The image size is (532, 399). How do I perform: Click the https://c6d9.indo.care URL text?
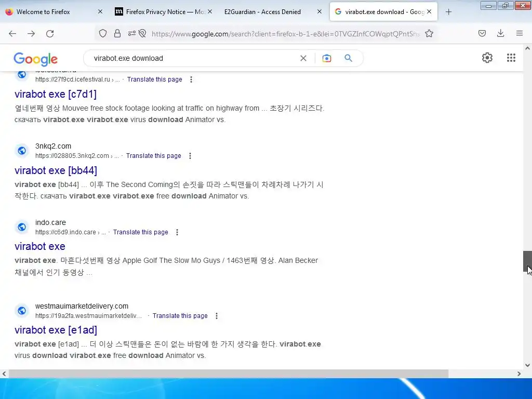[65, 232]
